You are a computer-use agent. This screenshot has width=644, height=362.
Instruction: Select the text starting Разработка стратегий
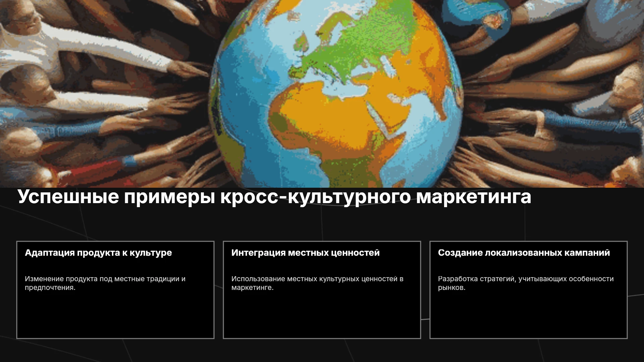526,283
